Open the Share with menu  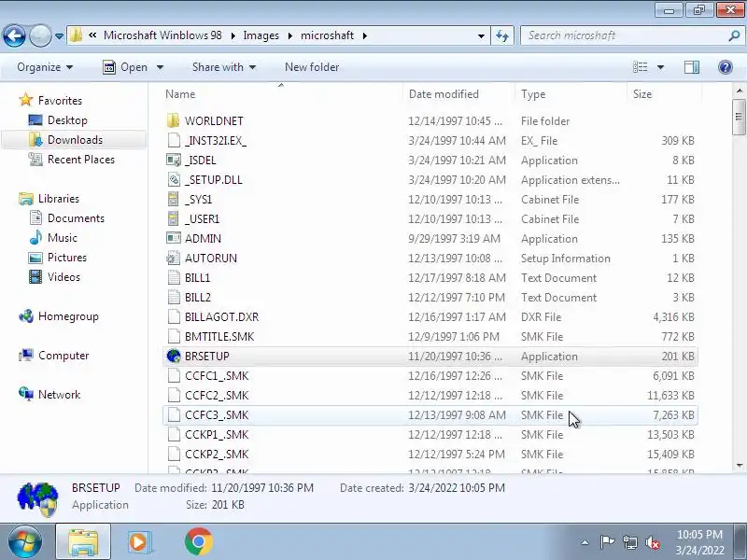[224, 67]
